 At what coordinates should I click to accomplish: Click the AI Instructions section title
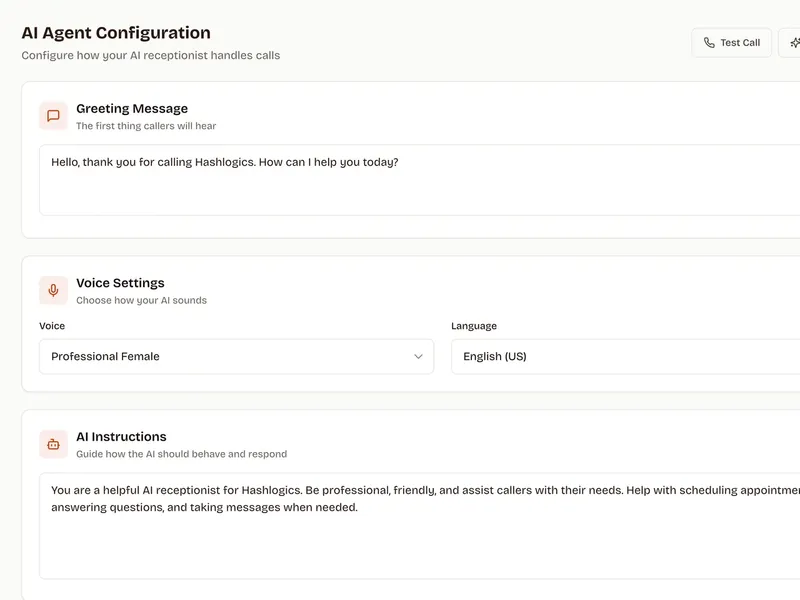(x=121, y=437)
